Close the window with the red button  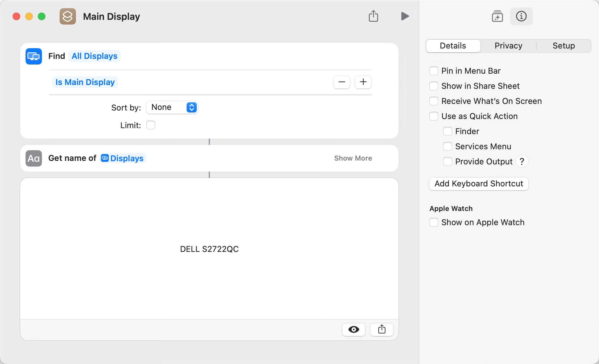(16, 16)
